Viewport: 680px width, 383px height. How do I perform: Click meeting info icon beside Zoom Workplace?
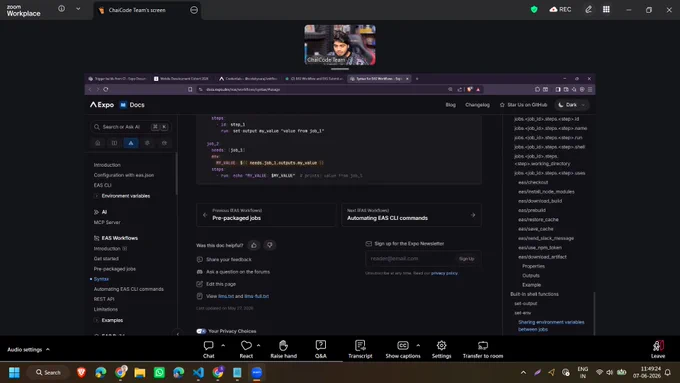click(x=62, y=9)
